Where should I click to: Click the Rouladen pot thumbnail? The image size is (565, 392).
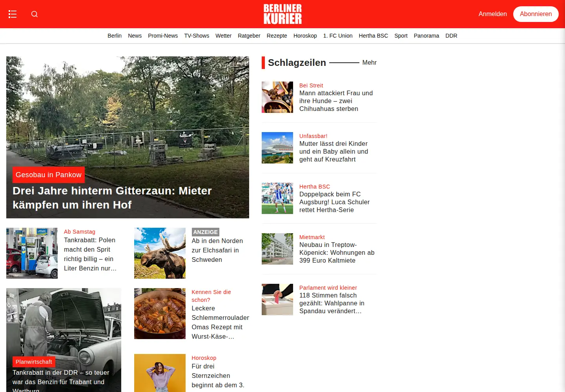[x=160, y=314]
